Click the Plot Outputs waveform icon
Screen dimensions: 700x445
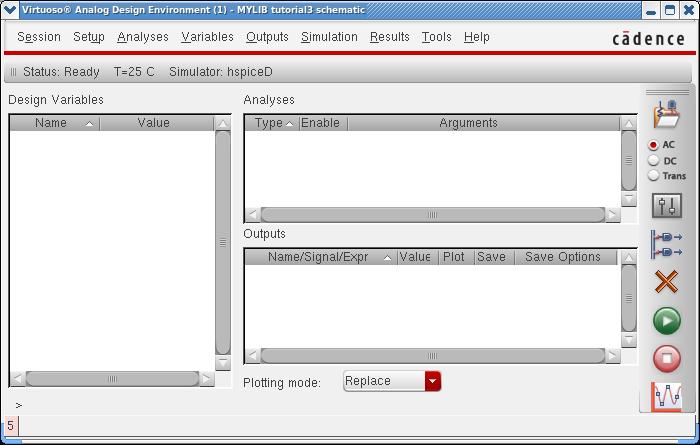[x=667, y=396]
